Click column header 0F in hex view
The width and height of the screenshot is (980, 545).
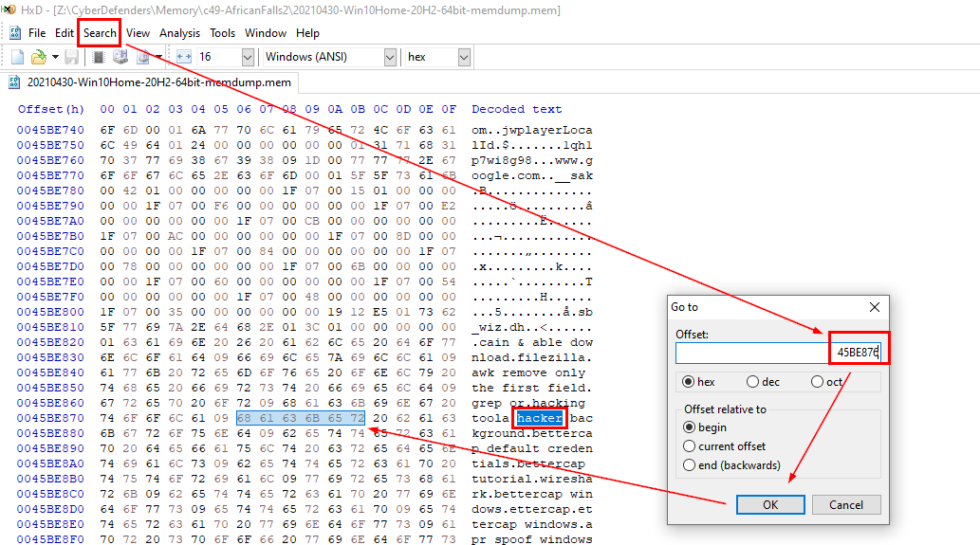(x=449, y=109)
